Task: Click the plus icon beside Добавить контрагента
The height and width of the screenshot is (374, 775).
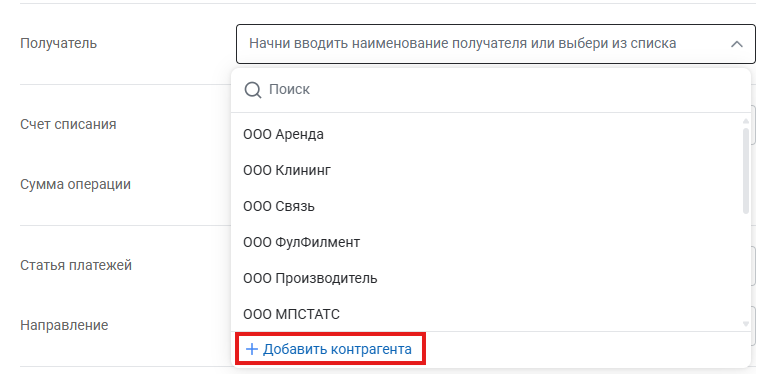Action: click(x=252, y=349)
